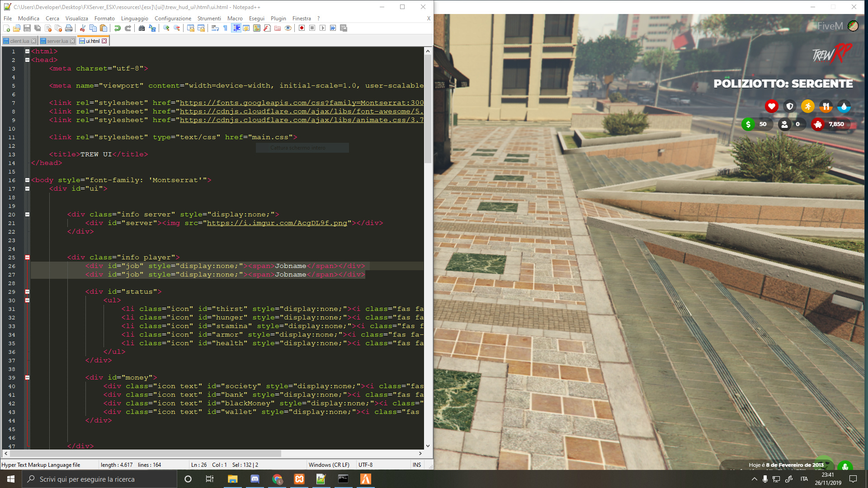Select the Cut tool on the toolbar
The image size is (868, 488).
coord(83,28)
